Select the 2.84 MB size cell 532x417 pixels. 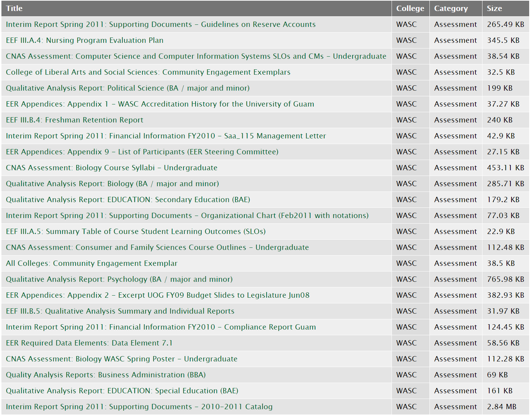(506, 407)
